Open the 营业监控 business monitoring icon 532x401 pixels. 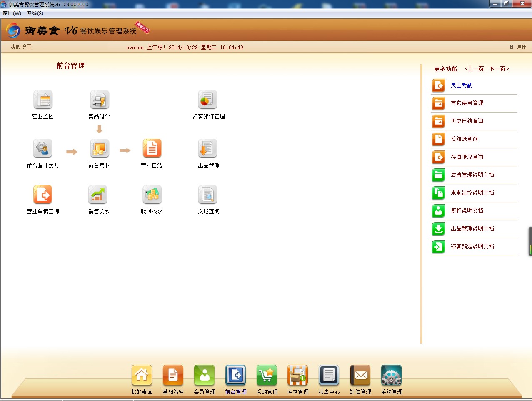tap(43, 100)
